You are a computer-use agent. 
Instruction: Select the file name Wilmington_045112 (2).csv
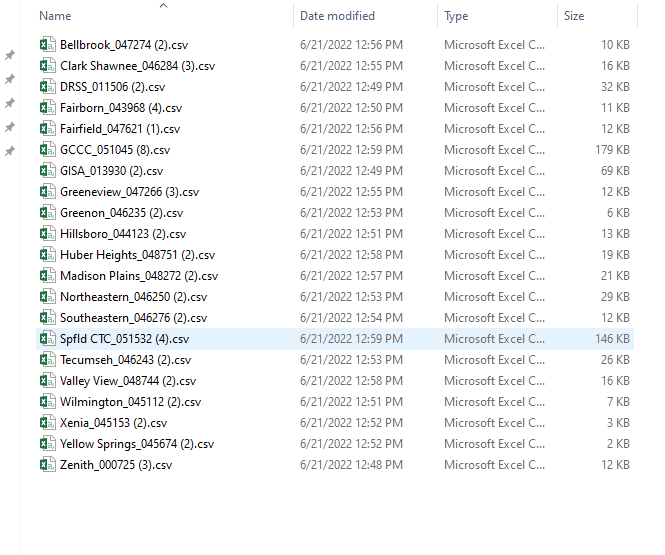(130, 402)
